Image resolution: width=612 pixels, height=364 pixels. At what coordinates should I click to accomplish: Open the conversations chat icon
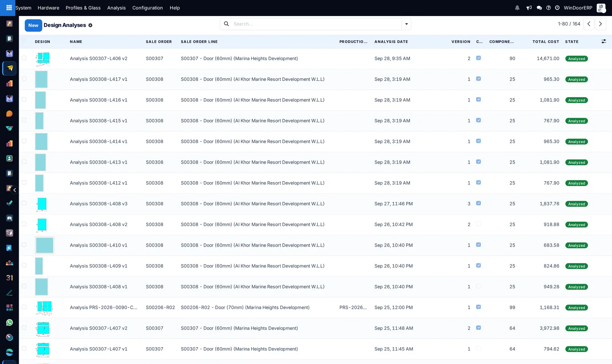point(539,8)
